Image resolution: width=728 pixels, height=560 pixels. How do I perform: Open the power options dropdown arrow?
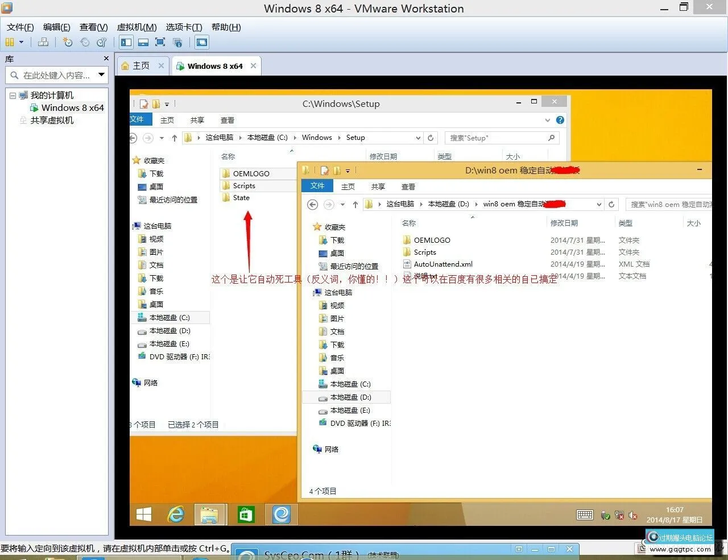pyautogui.click(x=21, y=42)
